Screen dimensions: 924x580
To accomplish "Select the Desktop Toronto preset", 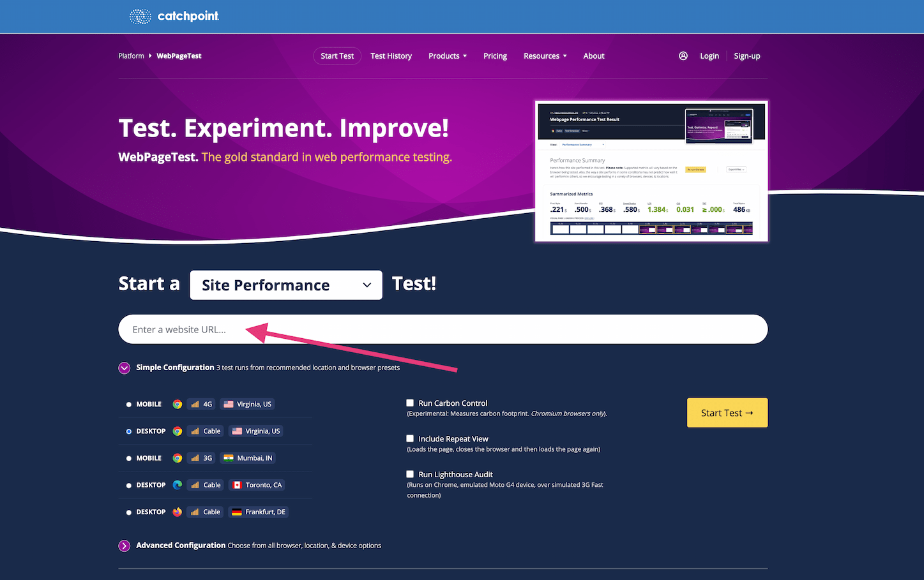I will tap(129, 486).
